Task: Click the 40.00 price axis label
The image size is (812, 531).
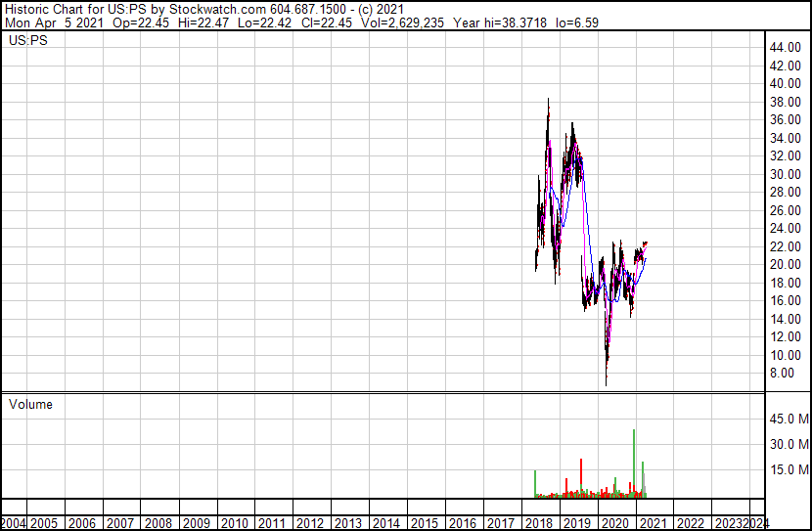Action: (786, 84)
